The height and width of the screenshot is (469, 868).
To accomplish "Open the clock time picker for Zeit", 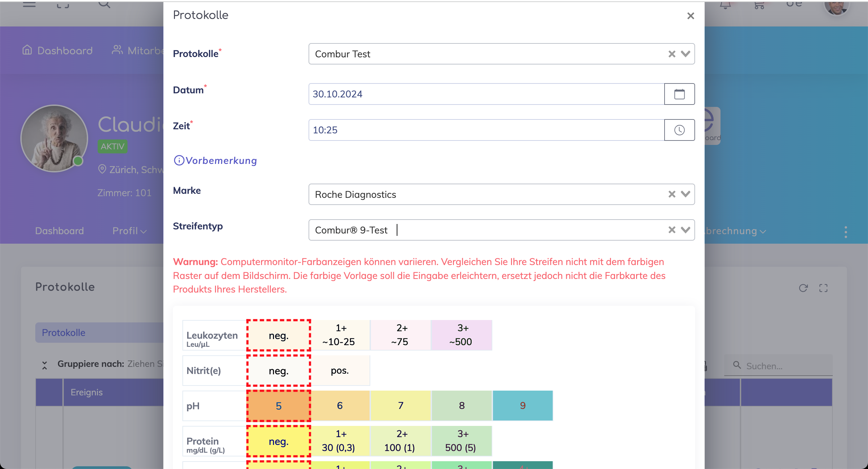I will click(679, 130).
